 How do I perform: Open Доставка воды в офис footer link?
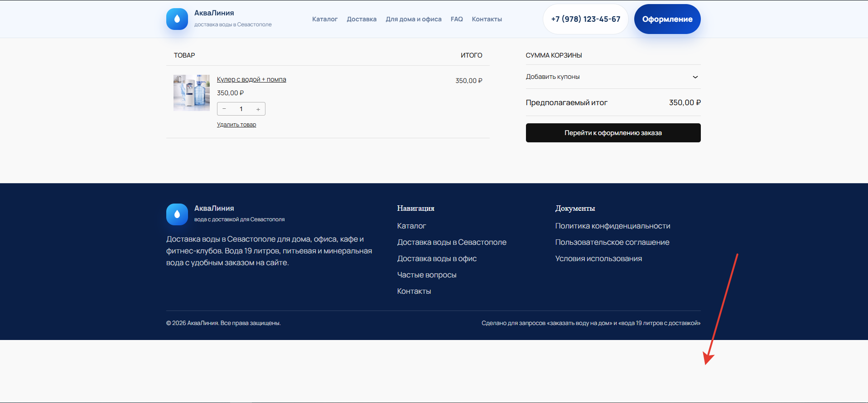tap(437, 258)
